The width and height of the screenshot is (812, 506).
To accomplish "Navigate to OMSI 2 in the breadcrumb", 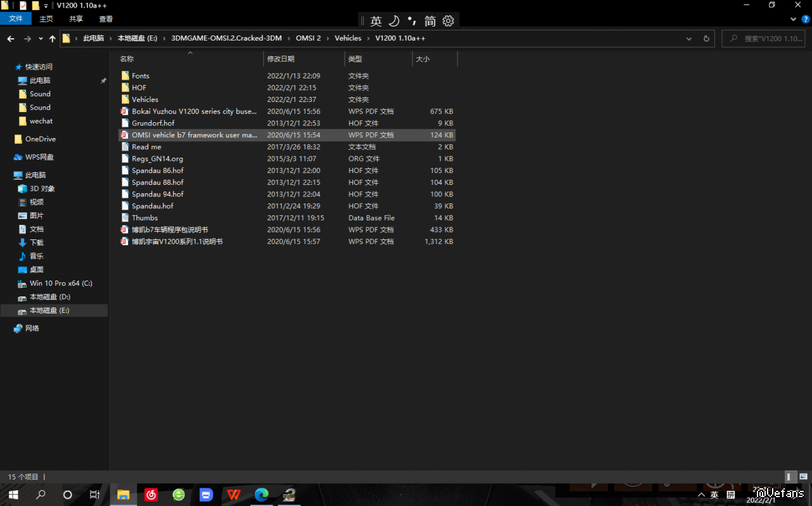I will coord(309,39).
